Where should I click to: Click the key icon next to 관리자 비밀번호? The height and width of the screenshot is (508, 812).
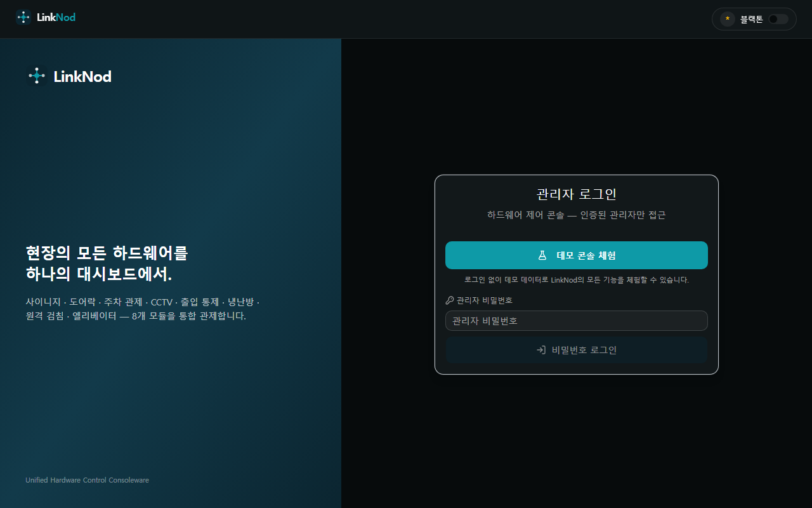pos(450,300)
